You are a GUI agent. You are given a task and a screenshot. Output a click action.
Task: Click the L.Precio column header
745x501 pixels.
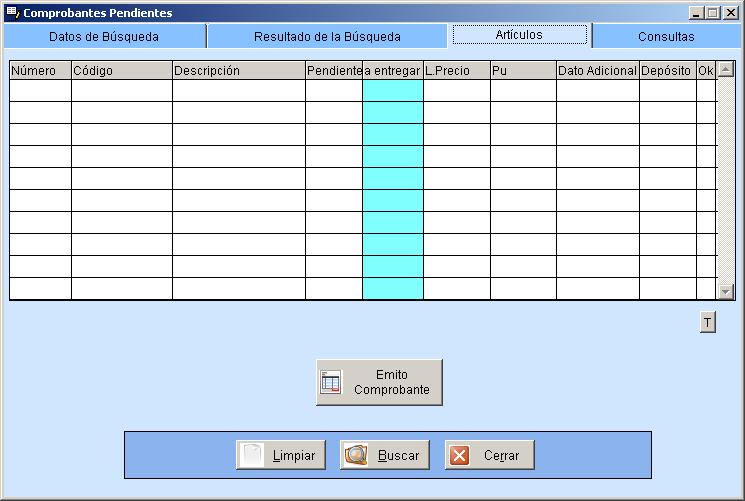click(456, 71)
